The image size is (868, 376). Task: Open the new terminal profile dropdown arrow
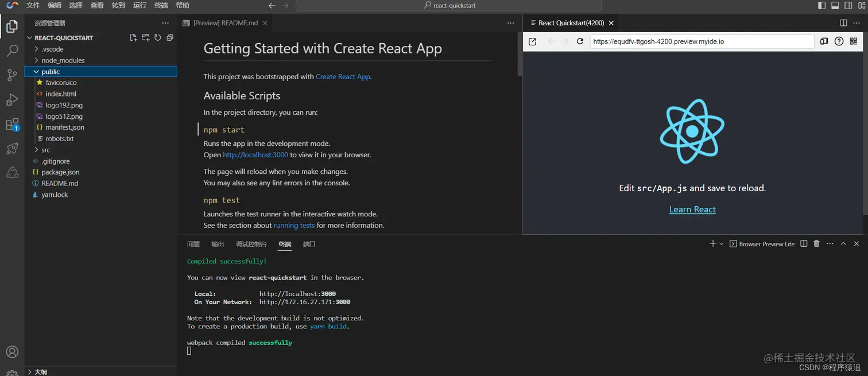click(722, 244)
